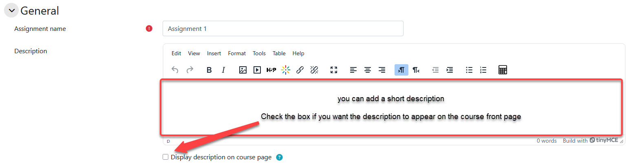Image resolution: width=644 pixels, height=165 pixels.
Task: Insert numbered list
Action: tap(483, 70)
